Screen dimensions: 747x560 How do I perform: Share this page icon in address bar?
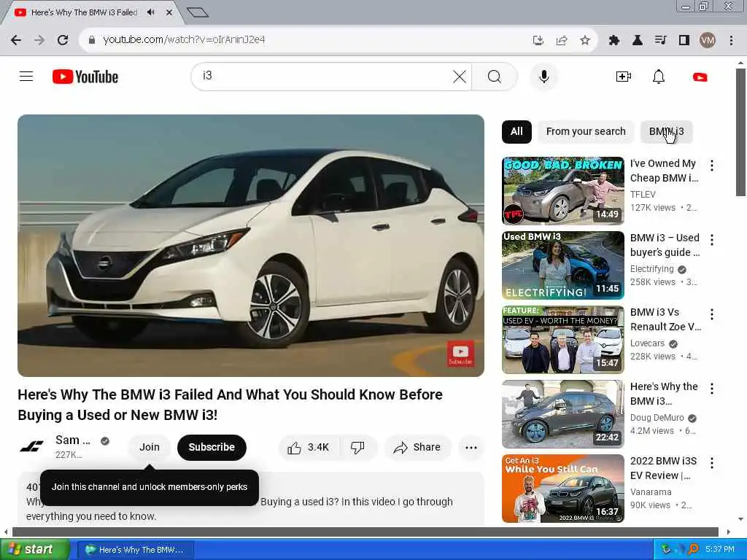[562, 40]
